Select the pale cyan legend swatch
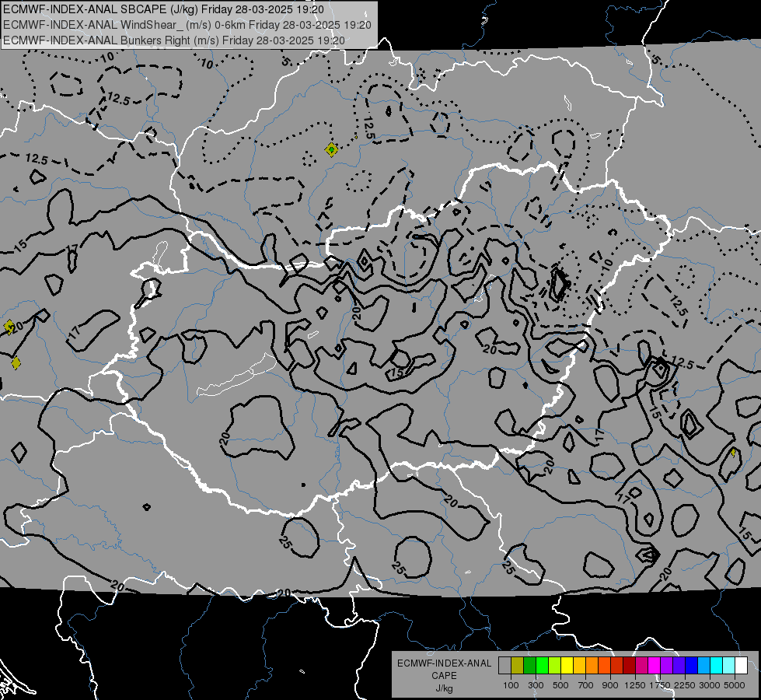This screenshot has height=700, width=761. (729, 666)
